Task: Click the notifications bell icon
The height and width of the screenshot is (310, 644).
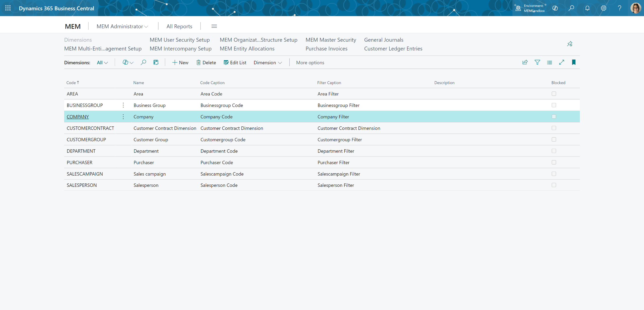Action: pos(587,8)
